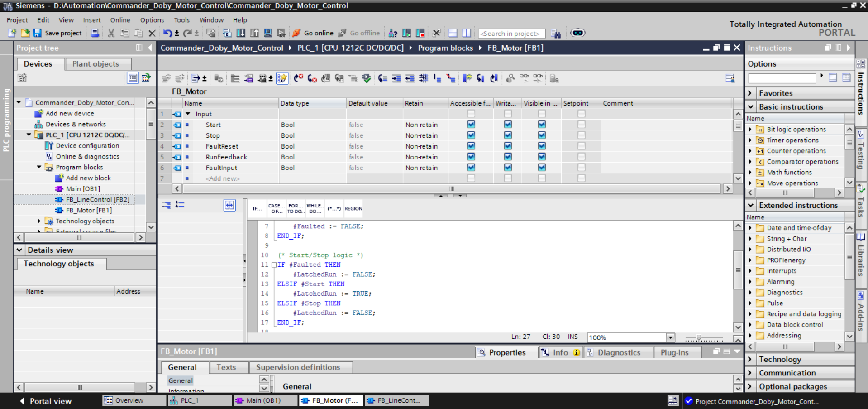Click the Open project folder icon
868x409 pixels.
(25, 33)
